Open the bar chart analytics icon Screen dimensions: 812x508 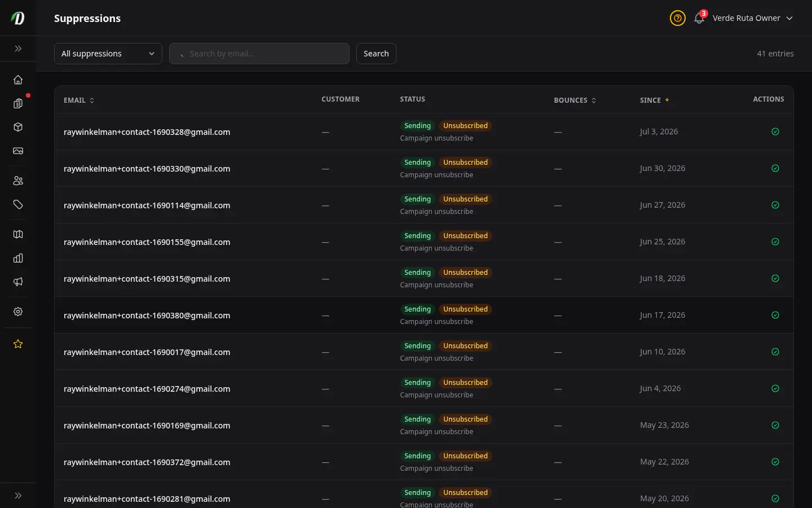[18, 258]
